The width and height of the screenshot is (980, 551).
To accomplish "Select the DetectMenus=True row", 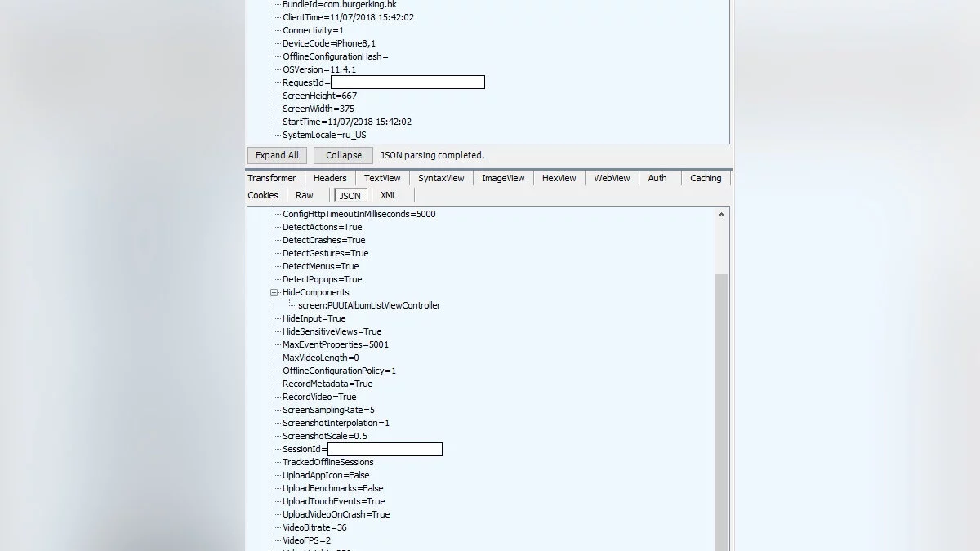I will coord(320,266).
